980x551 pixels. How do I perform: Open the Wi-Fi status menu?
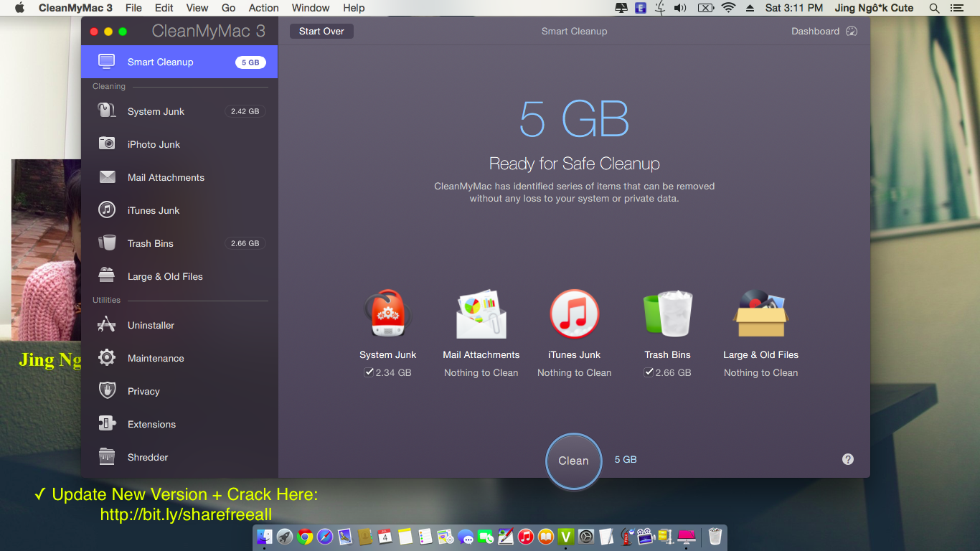729,8
